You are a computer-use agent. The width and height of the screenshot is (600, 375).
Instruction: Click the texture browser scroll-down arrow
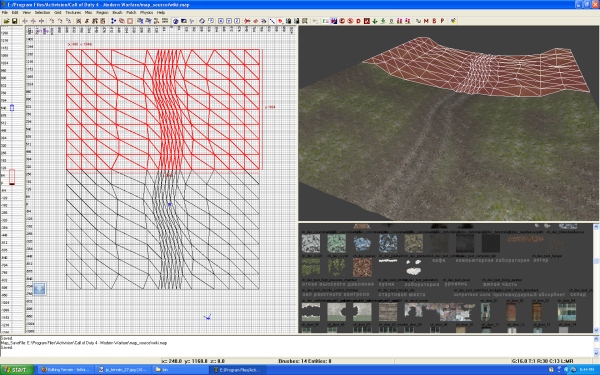click(596, 330)
